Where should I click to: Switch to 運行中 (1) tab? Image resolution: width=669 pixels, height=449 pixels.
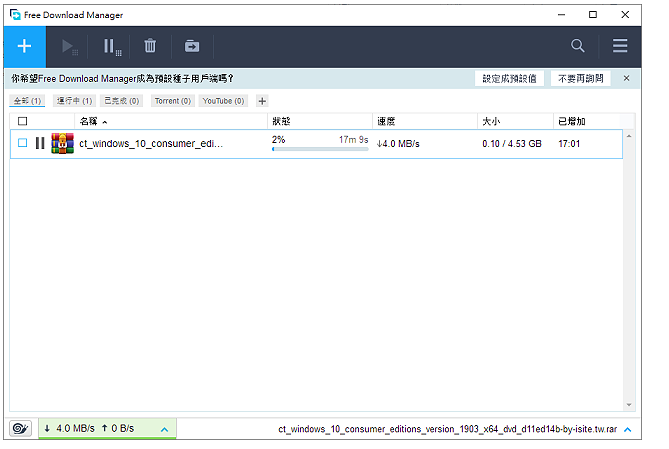[74, 101]
